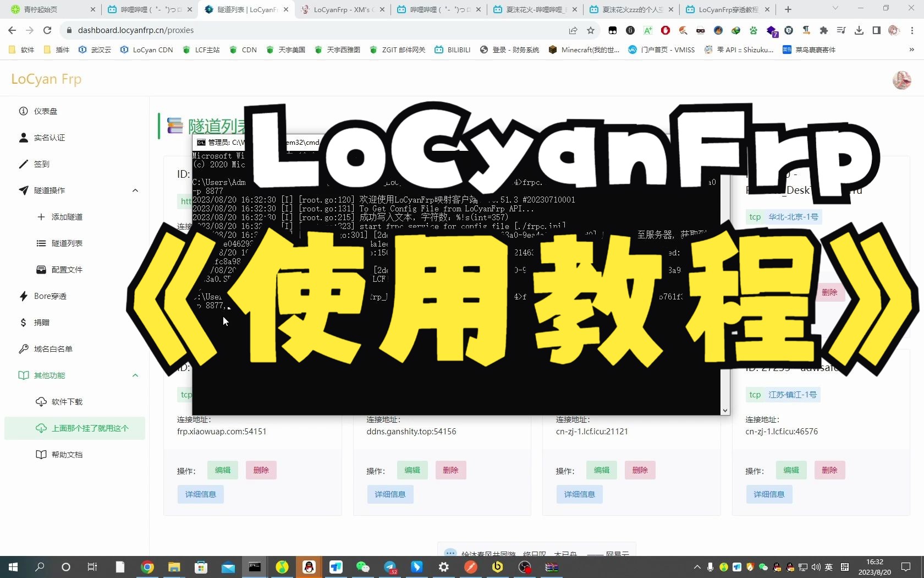The width and height of the screenshot is (924, 578).
Task: Bookmark this page with star icon
Action: [x=591, y=30]
